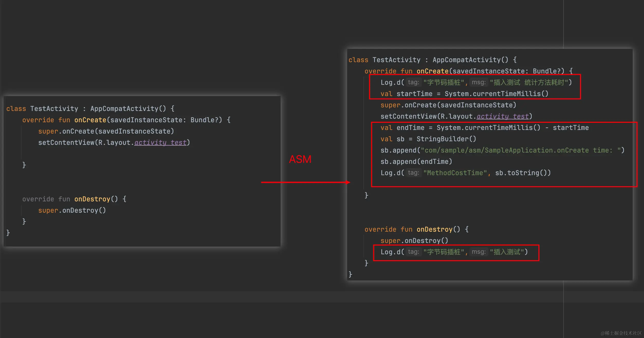The image size is (644, 338).
Task: Click onDestroy function name in left panel
Action: [92, 199]
